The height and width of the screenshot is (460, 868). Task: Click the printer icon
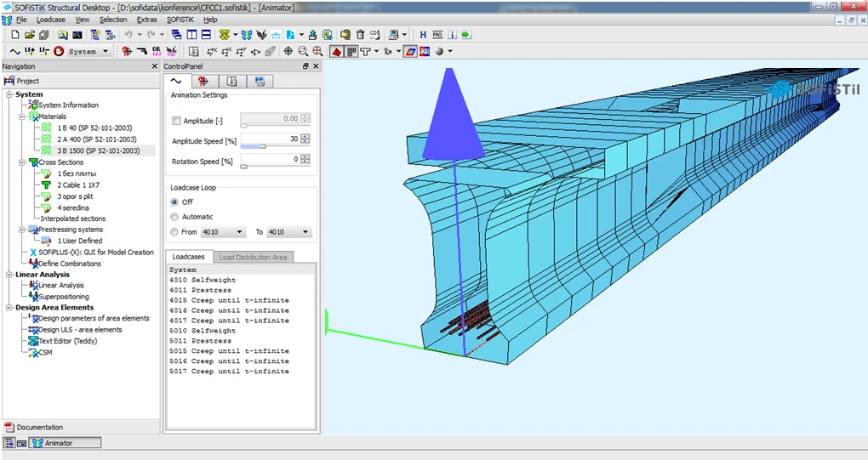pyautogui.click(x=394, y=35)
